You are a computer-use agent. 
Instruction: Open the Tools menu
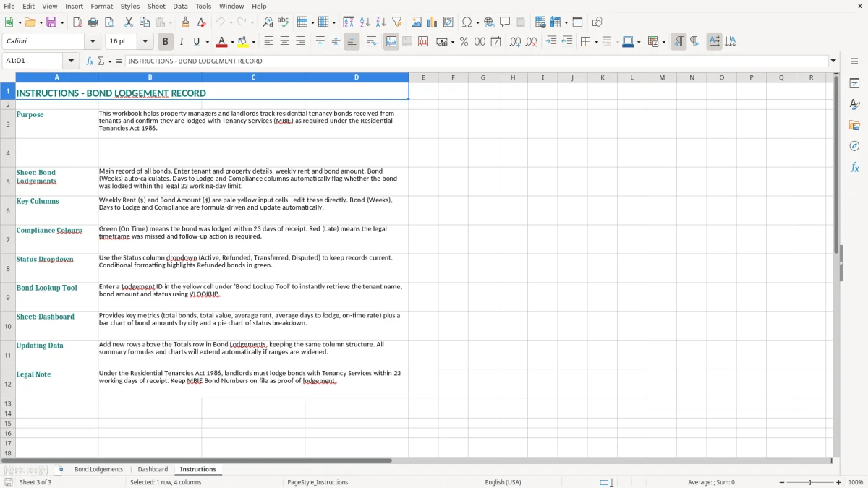203,6
